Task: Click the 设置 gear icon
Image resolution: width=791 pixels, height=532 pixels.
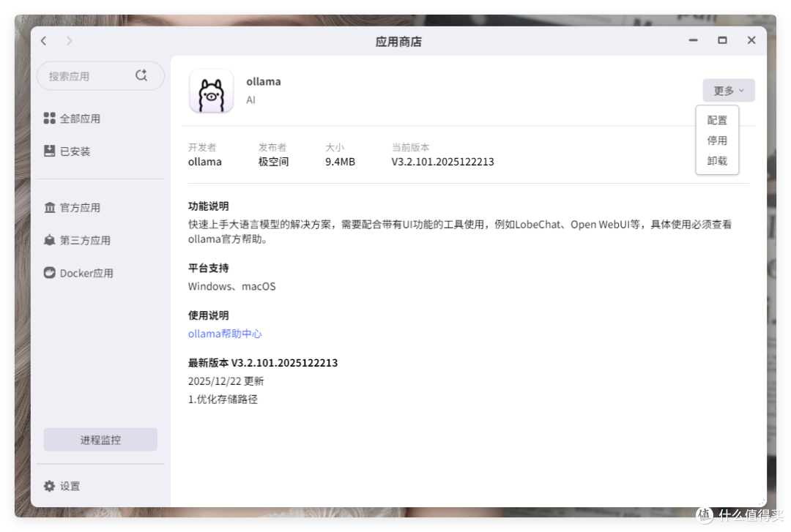Action: coord(50,486)
